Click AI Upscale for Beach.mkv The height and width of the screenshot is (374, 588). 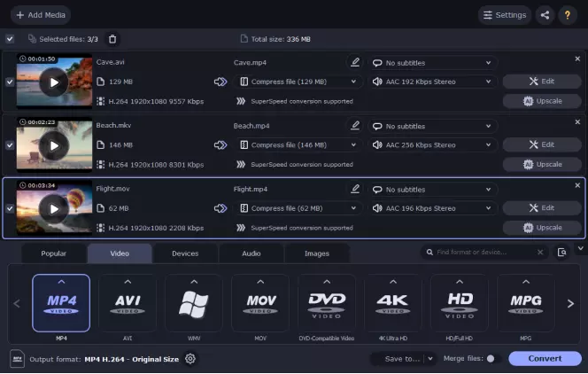pos(542,164)
